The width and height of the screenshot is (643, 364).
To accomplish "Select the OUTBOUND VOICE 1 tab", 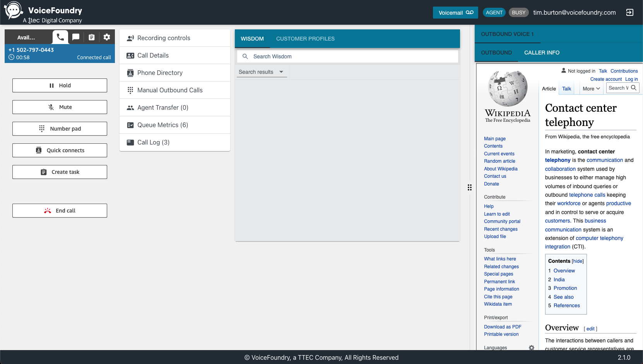I will (507, 34).
